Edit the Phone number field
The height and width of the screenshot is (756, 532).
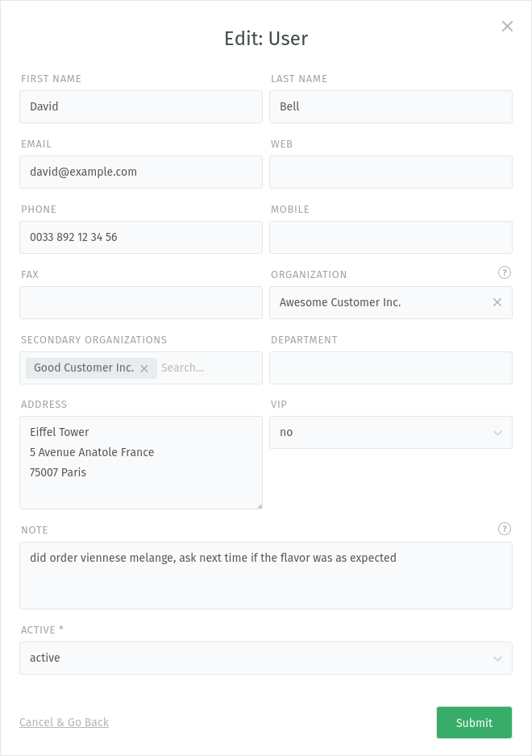click(141, 237)
